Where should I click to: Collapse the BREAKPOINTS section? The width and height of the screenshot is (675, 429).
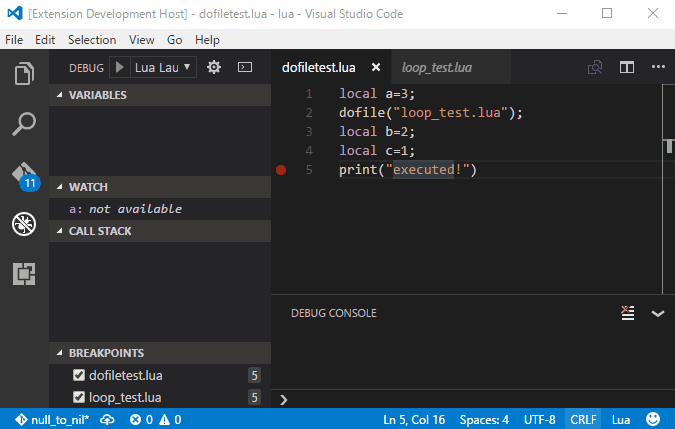(160, 353)
